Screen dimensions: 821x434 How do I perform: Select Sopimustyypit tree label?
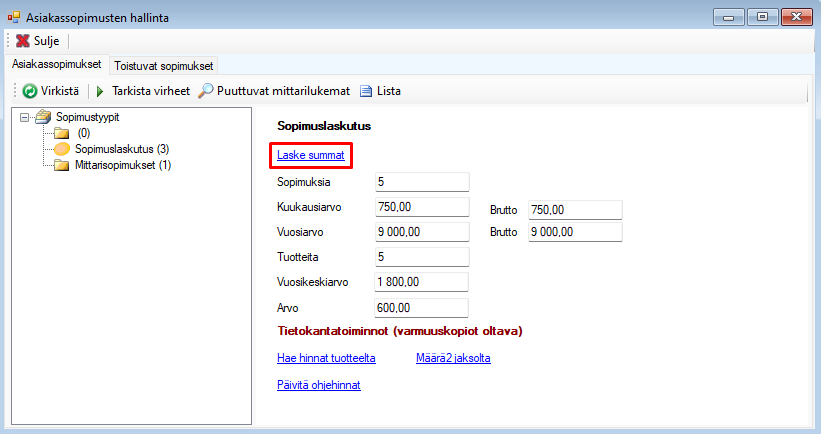[x=87, y=117]
